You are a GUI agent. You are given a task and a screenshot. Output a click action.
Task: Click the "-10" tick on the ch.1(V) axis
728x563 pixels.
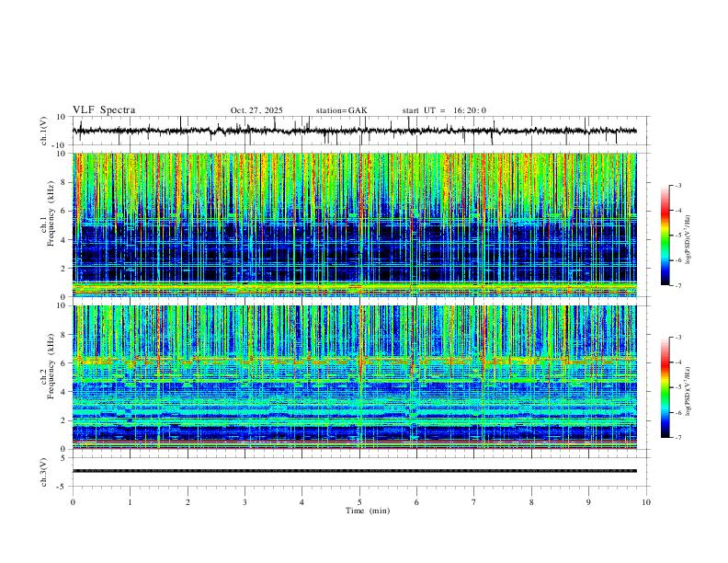(60, 145)
